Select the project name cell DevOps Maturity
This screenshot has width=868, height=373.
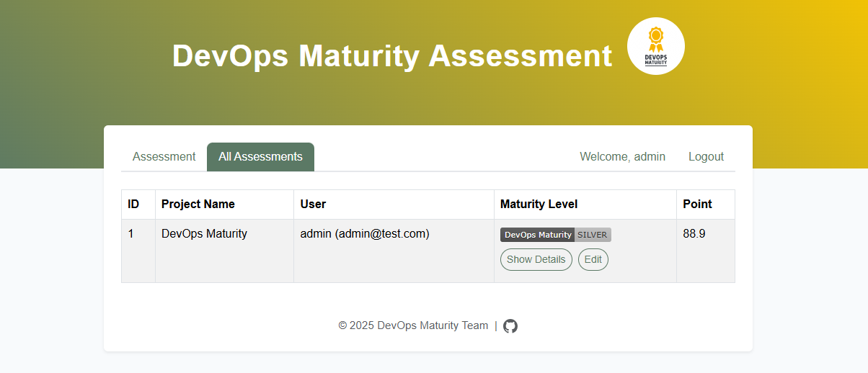pos(225,251)
